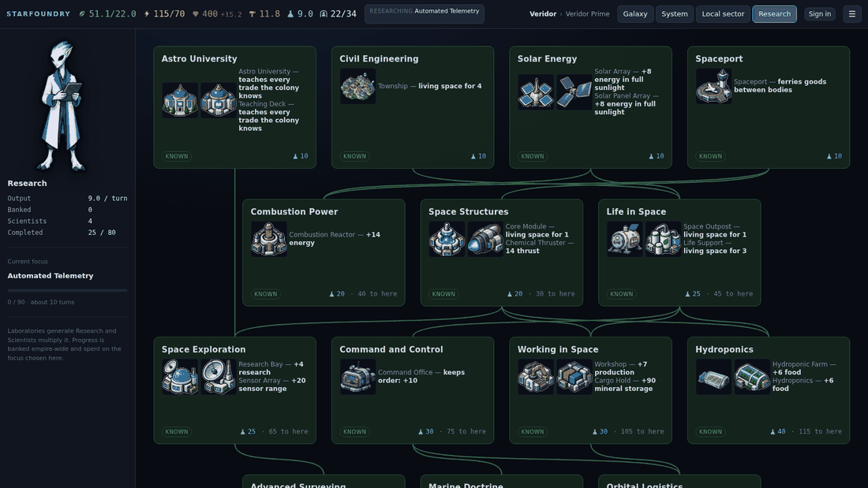This screenshot has width=868, height=488.
Task: Switch to the System view
Action: (x=674, y=14)
